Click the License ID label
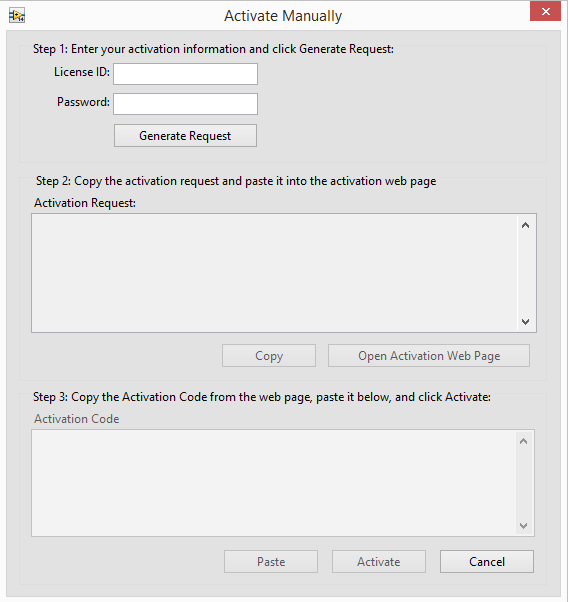This screenshot has width=568, height=602. 82,72
